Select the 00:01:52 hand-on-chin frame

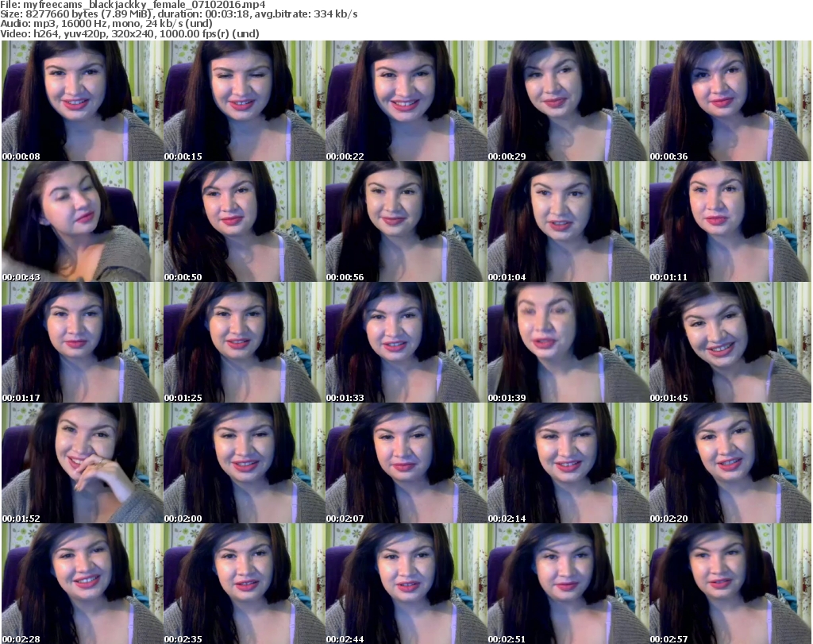coord(82,463)
